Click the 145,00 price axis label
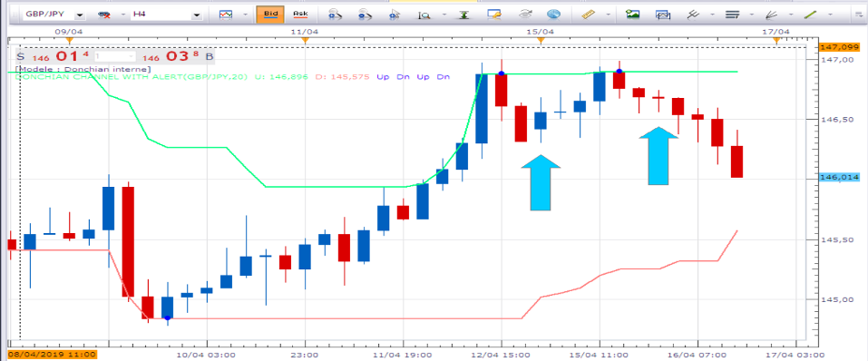Viewport: 868px width, 361px height. click(x=836, y=299)
